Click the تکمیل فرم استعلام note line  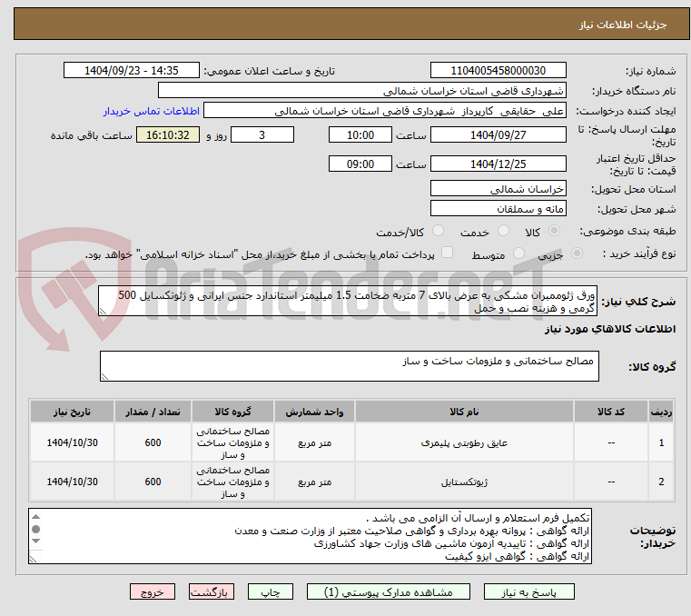tap(478, 518)
